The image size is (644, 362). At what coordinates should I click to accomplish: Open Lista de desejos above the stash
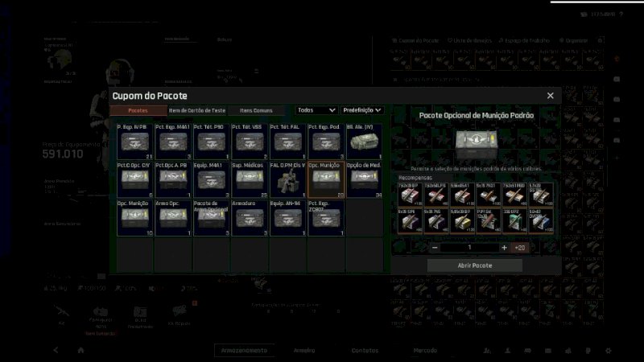click(469, 41)
